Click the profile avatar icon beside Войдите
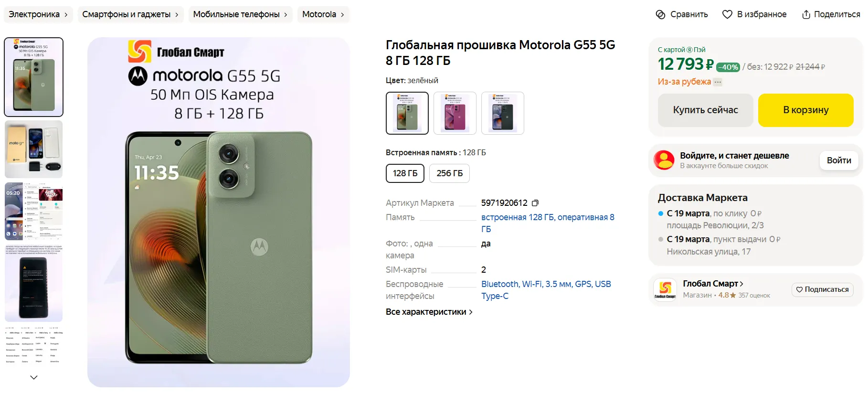Image resolution: width=868 pixels, height=394 pixels. pyautogui.click(x=664, y=160)
